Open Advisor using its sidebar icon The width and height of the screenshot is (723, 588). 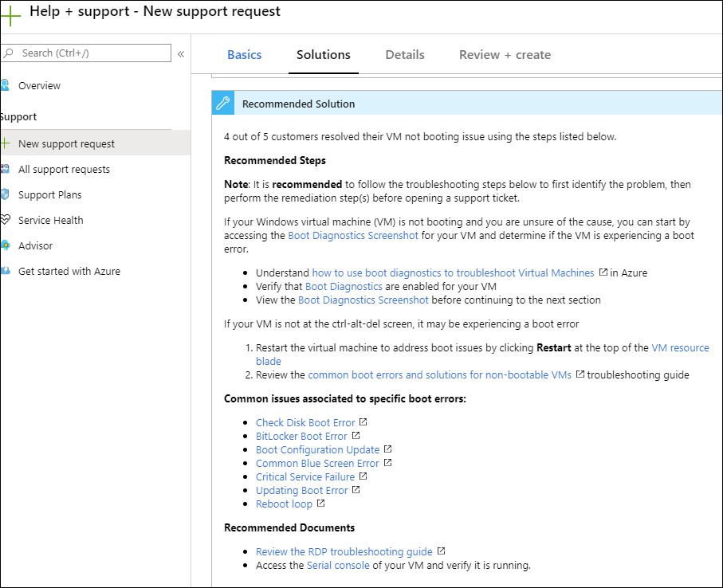pos(8,245)
